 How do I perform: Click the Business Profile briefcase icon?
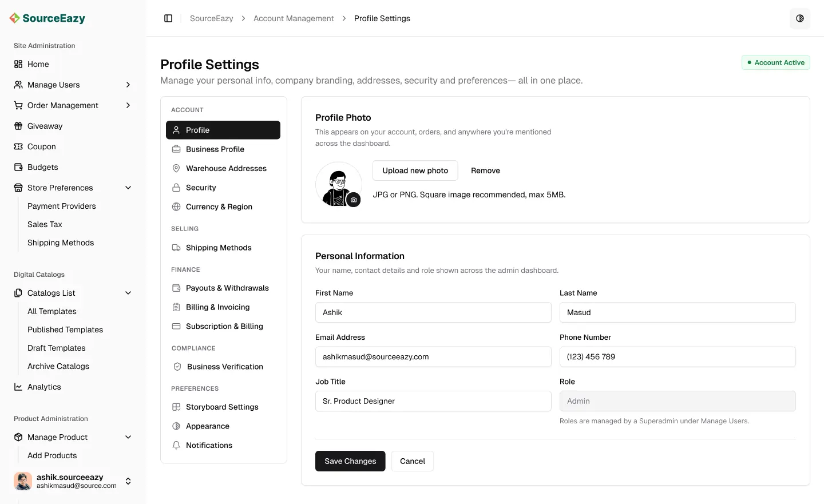pyautogui.click(x=176, y=149)
